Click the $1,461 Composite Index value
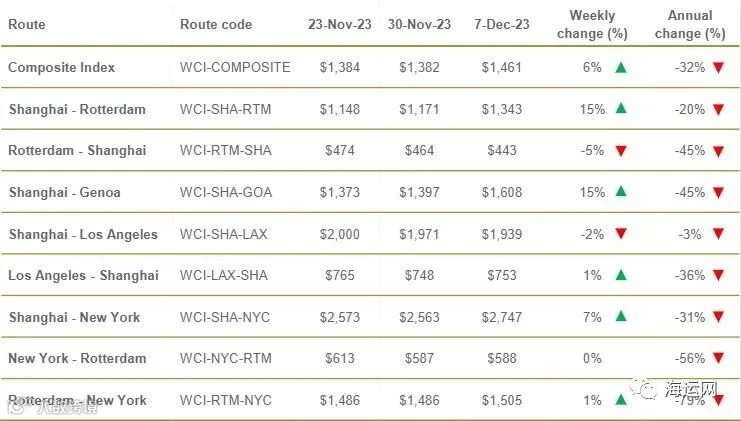The image size is (741, 421). point(502,68)
